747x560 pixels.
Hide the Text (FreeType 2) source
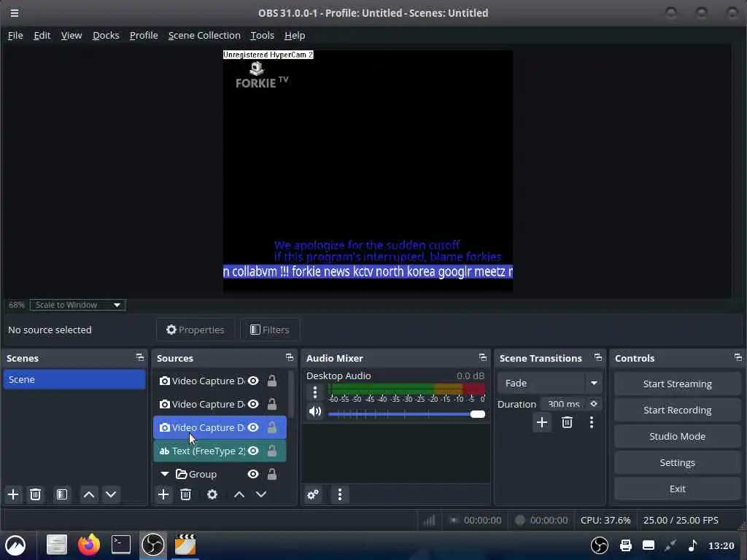tap(253, 451)
